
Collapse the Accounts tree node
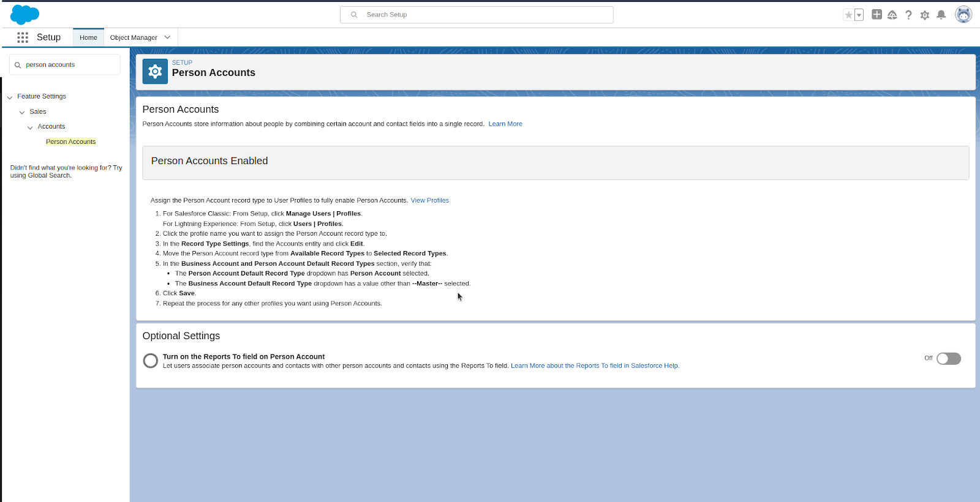[30, 127]
